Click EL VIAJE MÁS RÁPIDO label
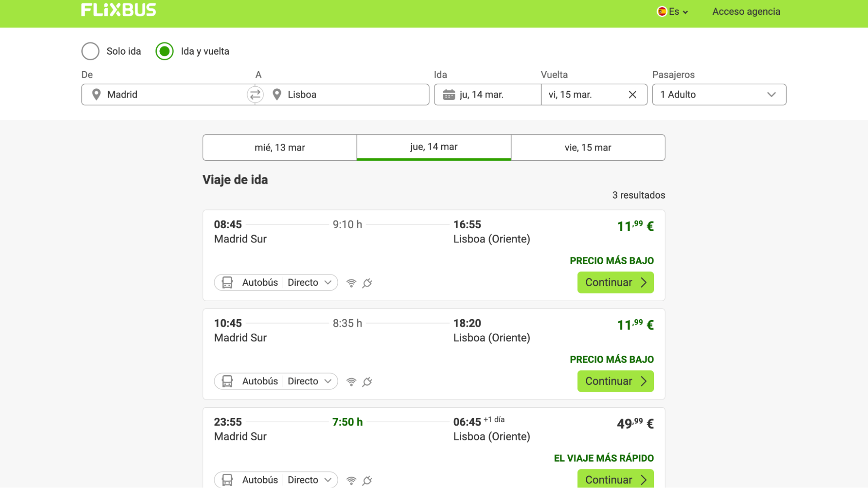 point(604,458)
